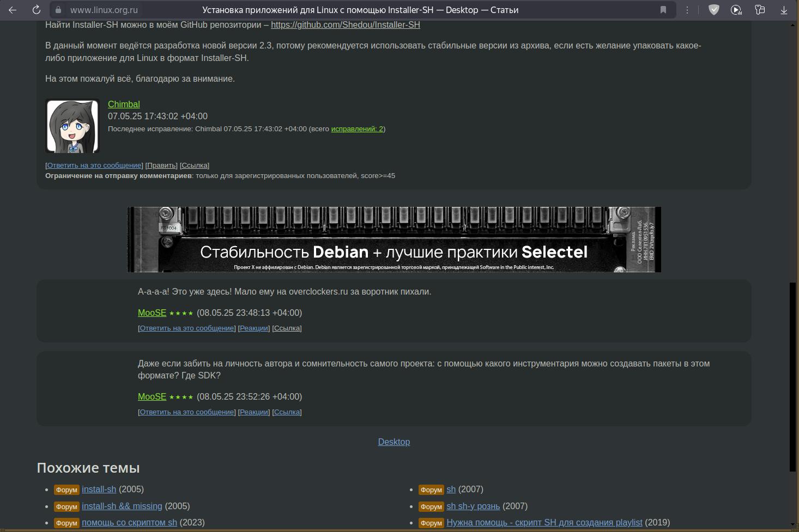Viewport: 799px width, 532px height.
Task: Click the media play icon in the browser toolbar
Action: [x=736, y=10]
